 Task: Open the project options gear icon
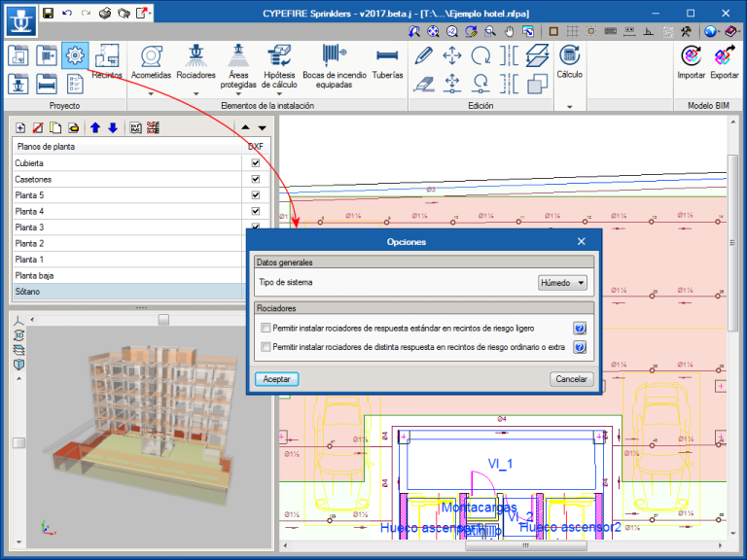click(x=75, y=55)
